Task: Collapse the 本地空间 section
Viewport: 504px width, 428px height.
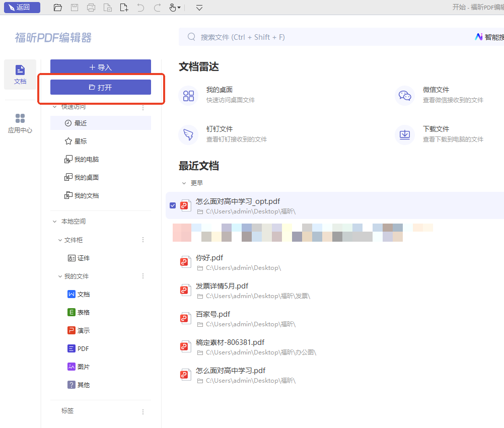Action: pos(55,222)
